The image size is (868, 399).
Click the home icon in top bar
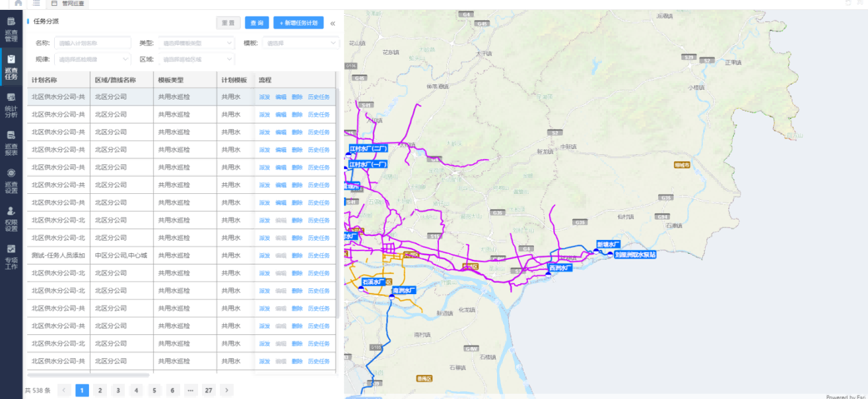point(18,3)
